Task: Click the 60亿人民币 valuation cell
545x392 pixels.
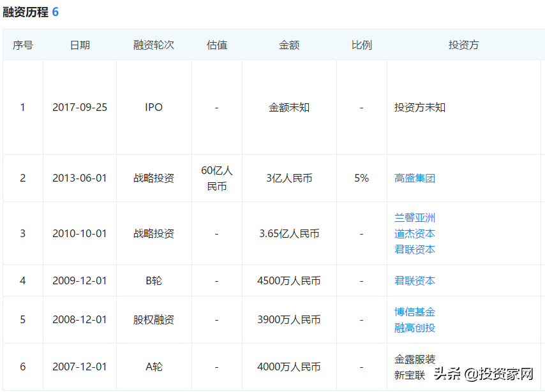Action: pos(217,178)
